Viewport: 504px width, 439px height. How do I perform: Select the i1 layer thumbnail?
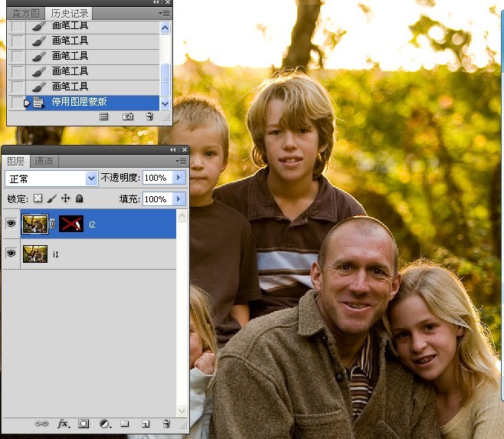click(x=35, y=254)
